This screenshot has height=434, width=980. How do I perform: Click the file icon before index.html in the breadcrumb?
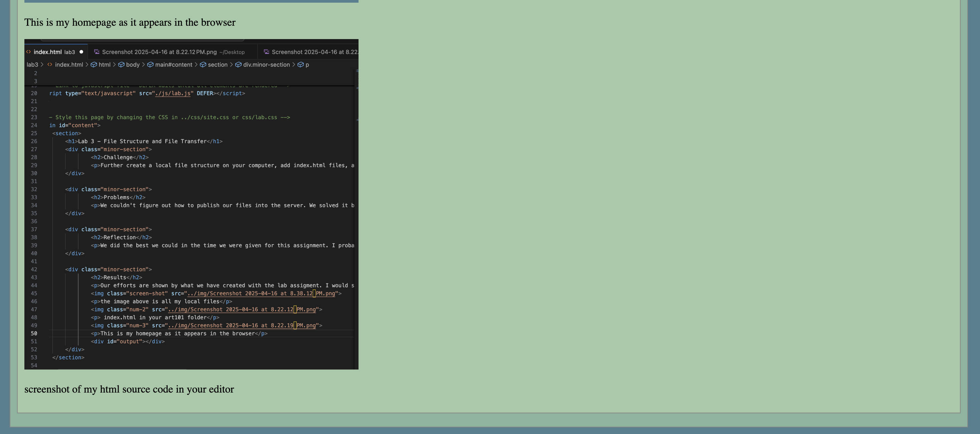click(50, 65)
